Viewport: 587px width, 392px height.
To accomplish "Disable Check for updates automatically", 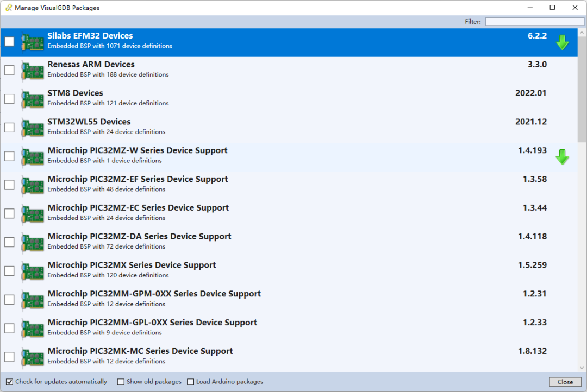I will pos(9,382).
